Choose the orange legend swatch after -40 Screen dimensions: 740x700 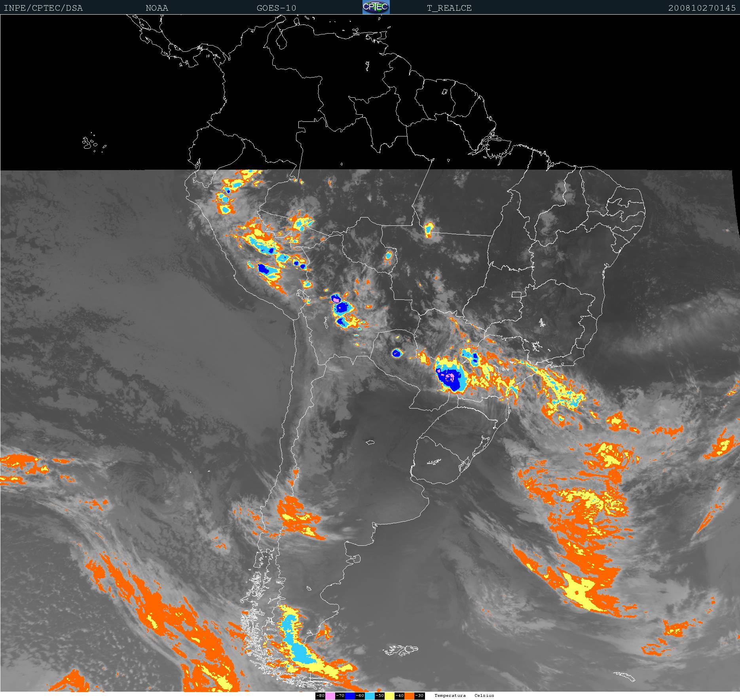coord(409,696)
